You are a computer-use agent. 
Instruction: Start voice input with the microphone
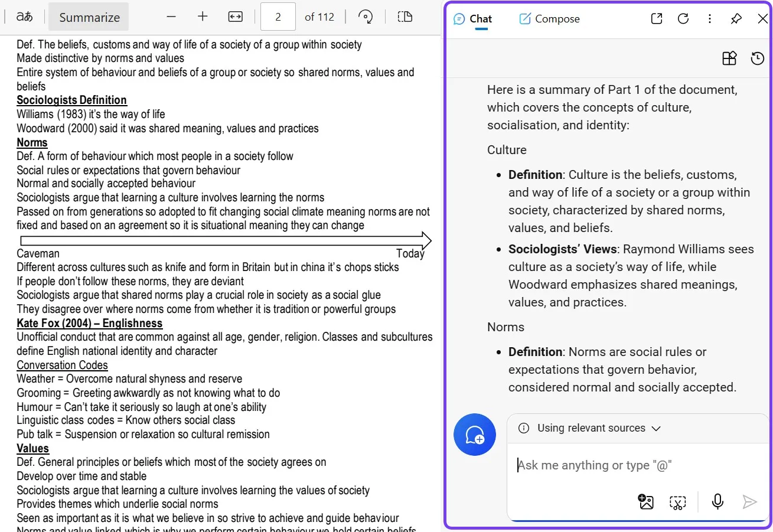717,501
